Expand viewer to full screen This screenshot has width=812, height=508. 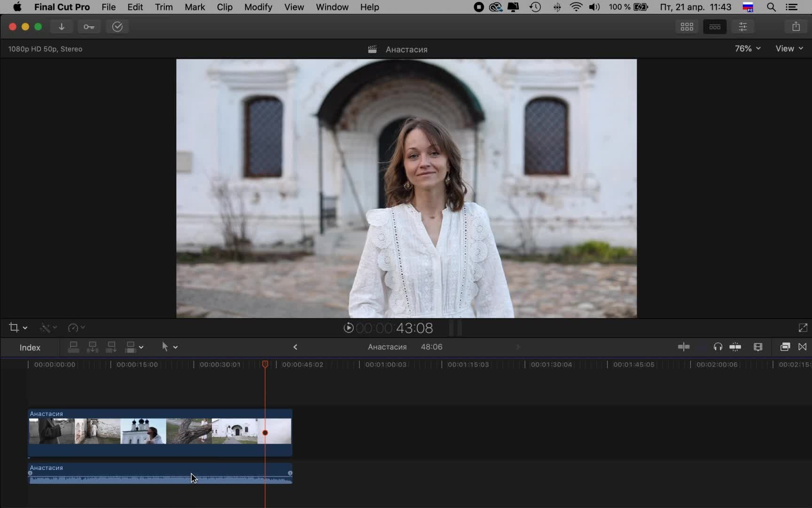[x=803, y=328]
